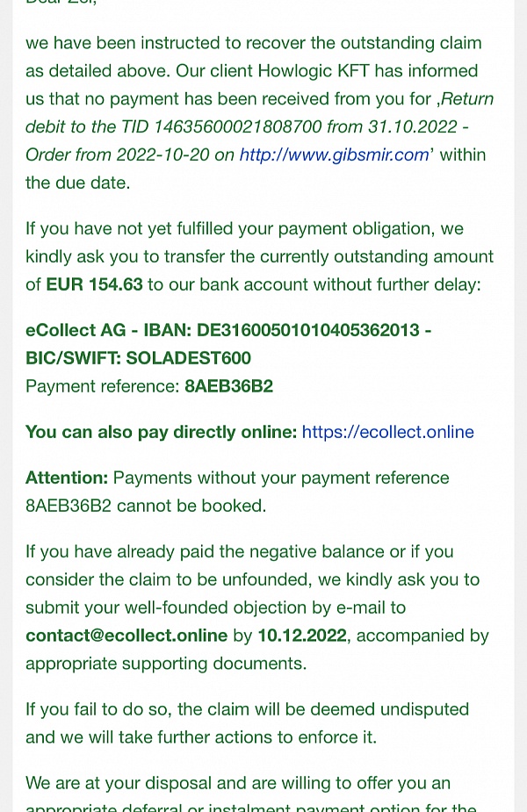Click 8AEB36B2 before 'cannot be booked'
The image size is (527, 812).
pyautogui.click(x=69, y=506)
